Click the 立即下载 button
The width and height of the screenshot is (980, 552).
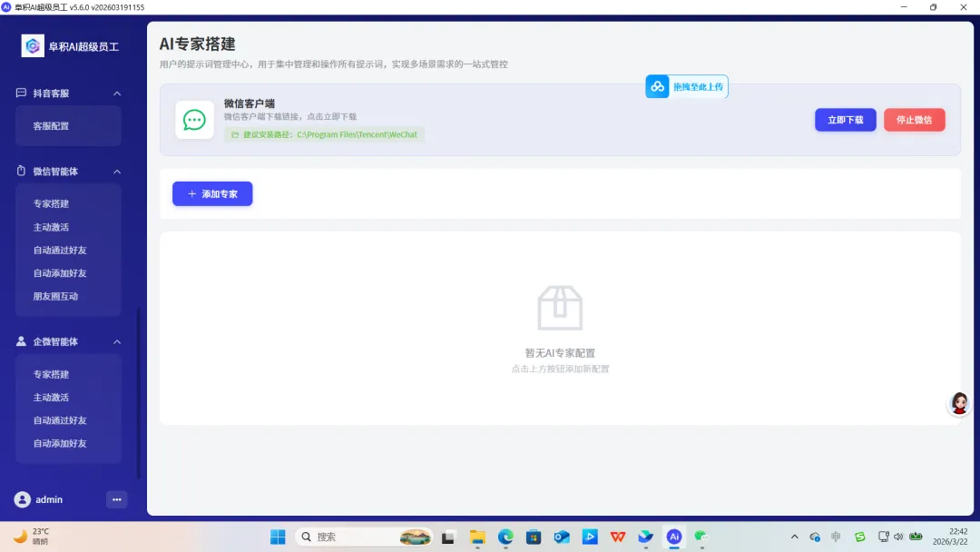[x=845, y=120]
